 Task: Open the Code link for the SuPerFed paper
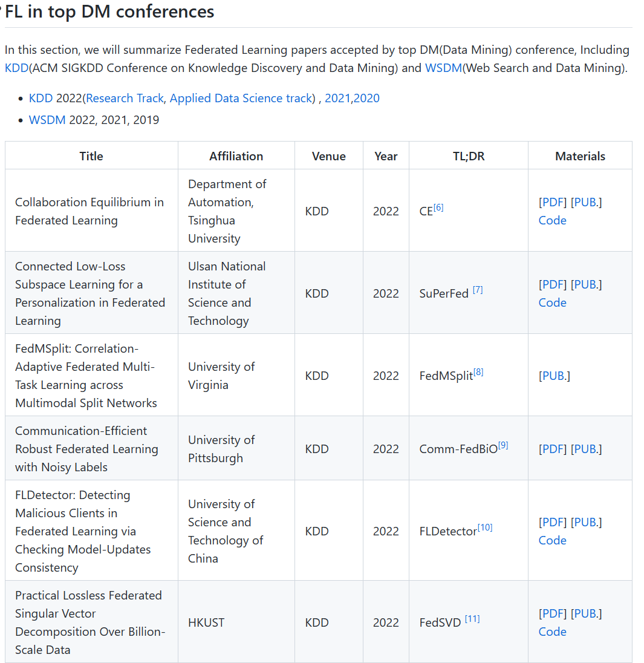pyautogui.click(x=553, y=302)
